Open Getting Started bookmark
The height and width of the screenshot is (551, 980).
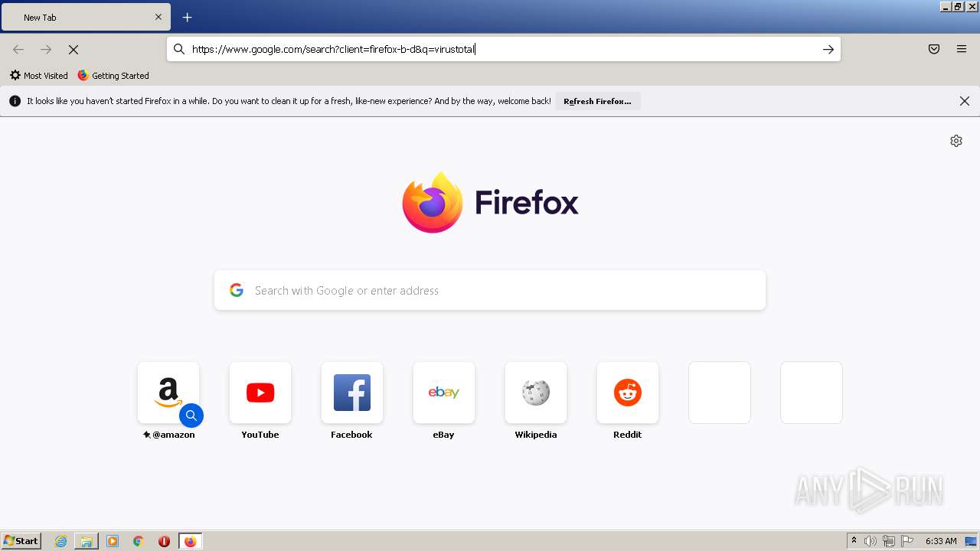(113, 75)
